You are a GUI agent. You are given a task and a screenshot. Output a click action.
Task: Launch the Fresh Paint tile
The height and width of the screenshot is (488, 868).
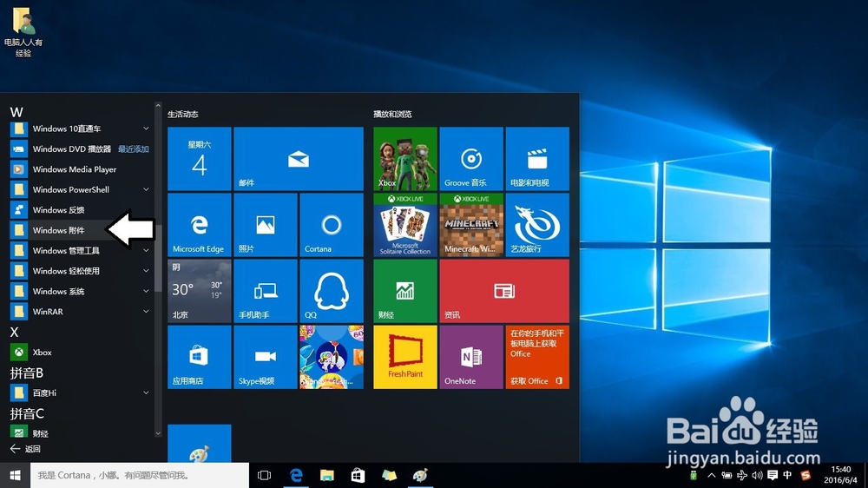click(x=405, y=357)
